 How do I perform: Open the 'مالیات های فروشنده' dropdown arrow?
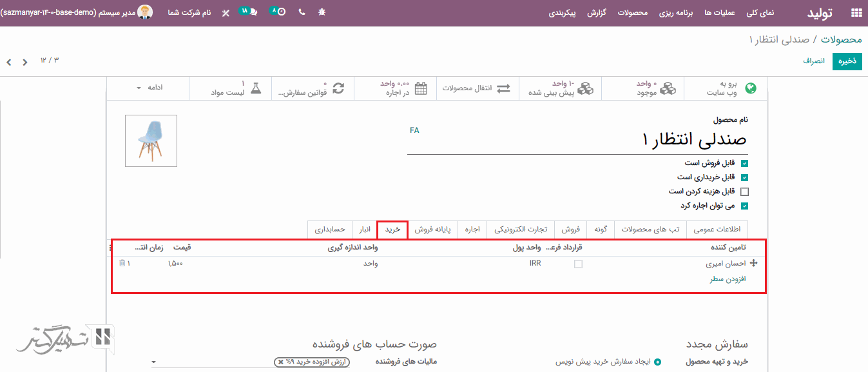click(x=153, y=362)
